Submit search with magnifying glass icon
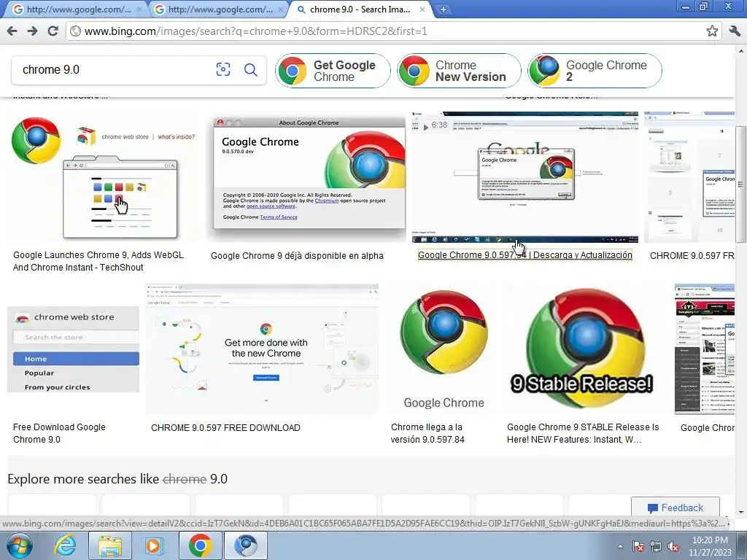747x560 pixels. click(x=251, y=69)
